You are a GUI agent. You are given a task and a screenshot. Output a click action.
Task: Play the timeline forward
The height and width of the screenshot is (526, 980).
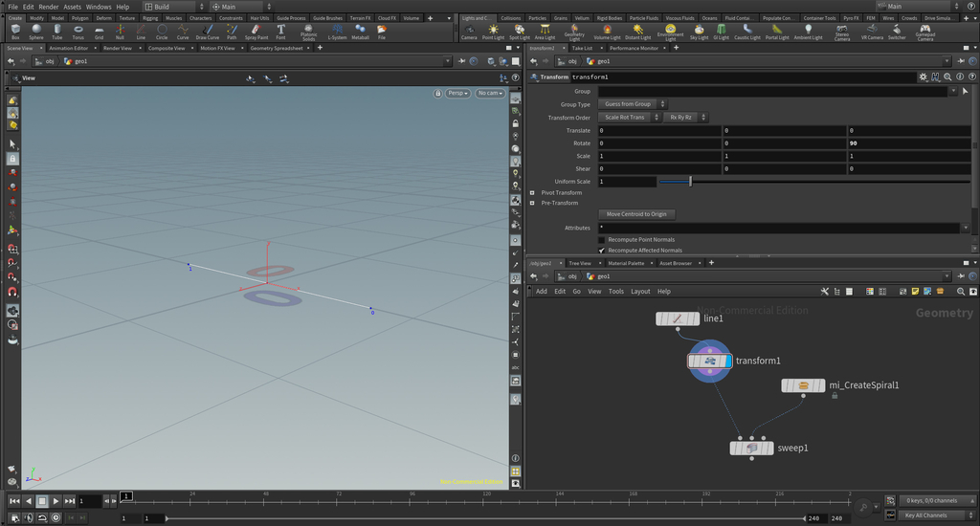(56, 501)
